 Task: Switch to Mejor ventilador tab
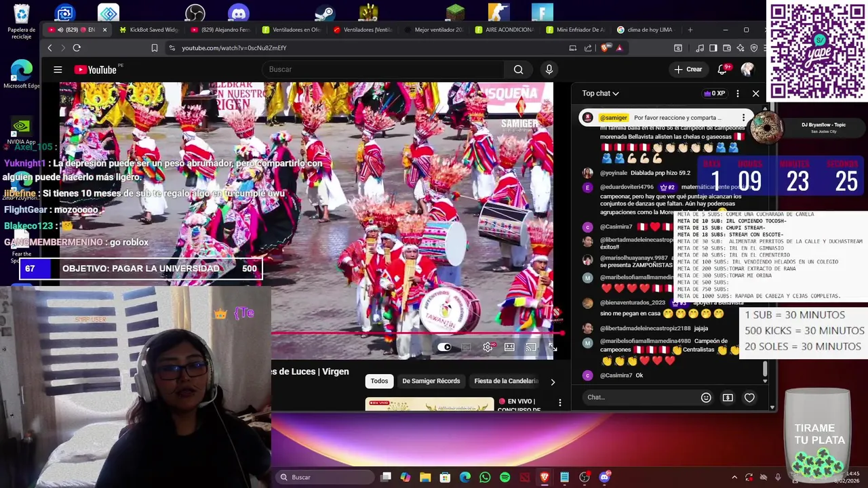click(434, 30)
